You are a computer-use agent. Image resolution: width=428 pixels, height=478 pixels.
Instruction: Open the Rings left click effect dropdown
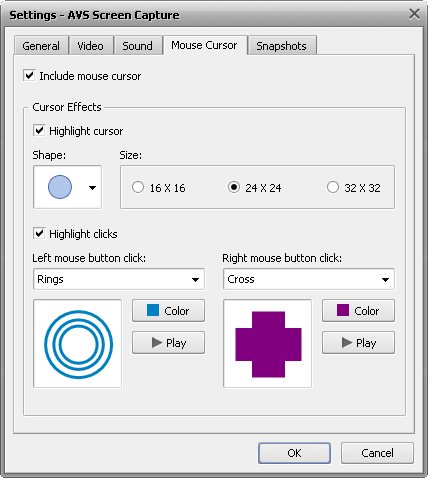point(119,279)
